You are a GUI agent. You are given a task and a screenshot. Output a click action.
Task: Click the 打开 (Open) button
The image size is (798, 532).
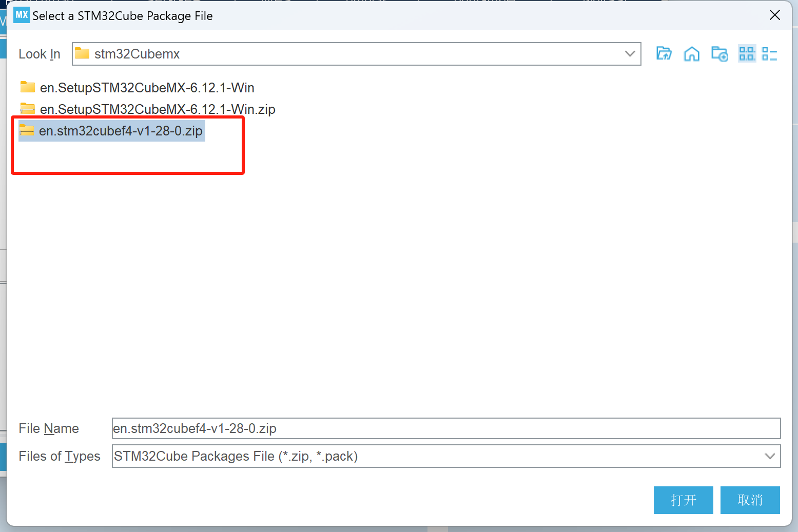683,500
